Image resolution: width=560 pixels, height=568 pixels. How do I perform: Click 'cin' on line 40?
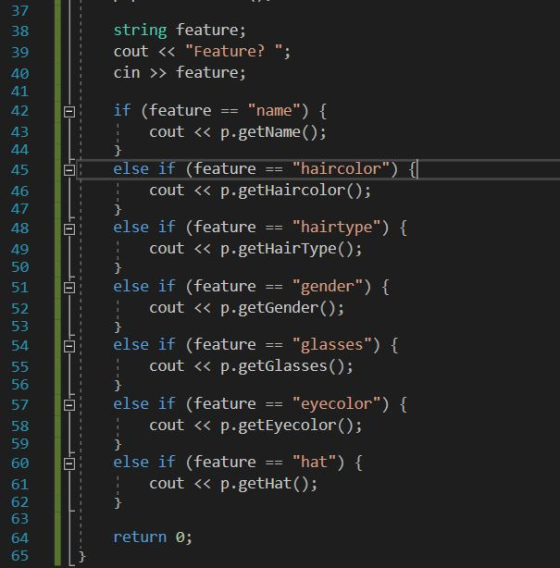pos(126,73)
